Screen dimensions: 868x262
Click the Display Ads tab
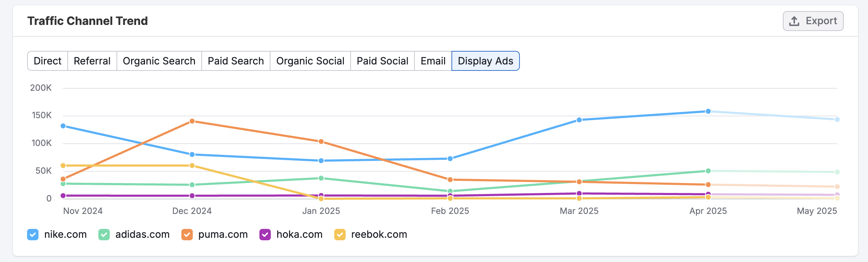coord(485,61)
